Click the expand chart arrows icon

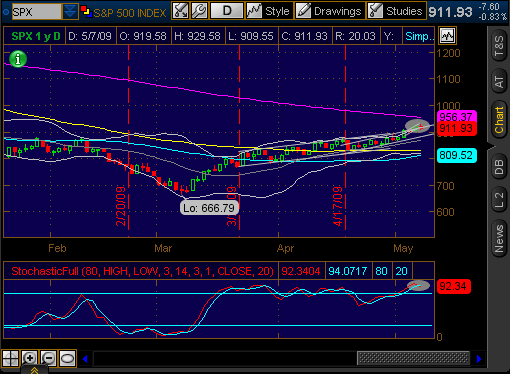(180, 11)
